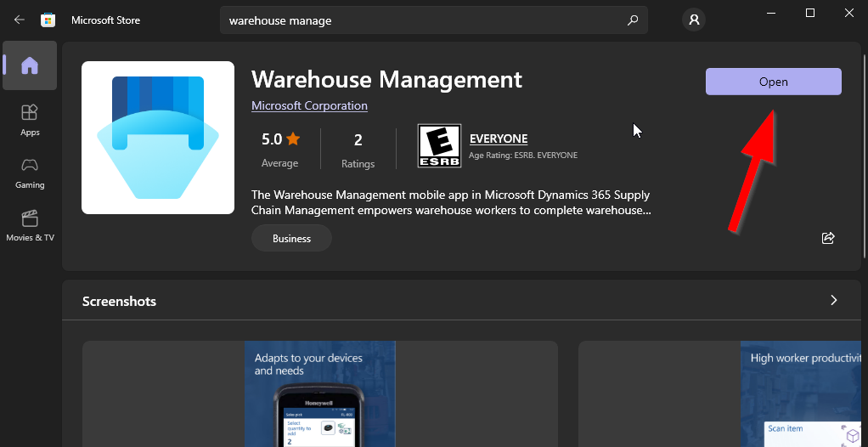
Task: Expand Screenshots with the chevron arrow
Action: coord(834,300)
